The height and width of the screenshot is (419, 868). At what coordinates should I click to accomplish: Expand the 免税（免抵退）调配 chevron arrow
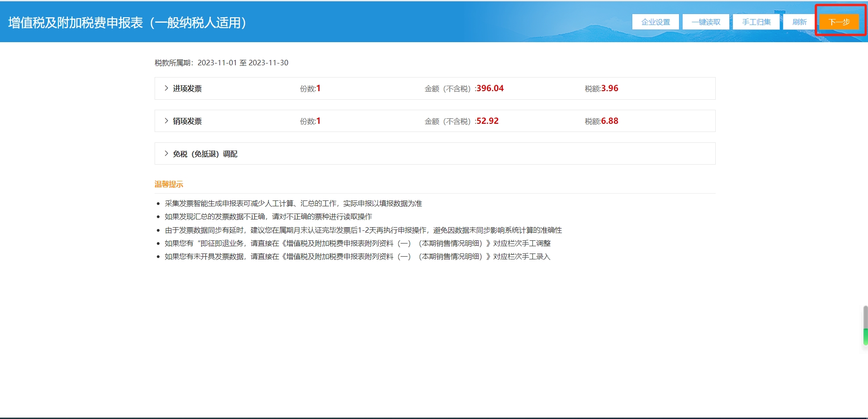(x=166, y=154)
